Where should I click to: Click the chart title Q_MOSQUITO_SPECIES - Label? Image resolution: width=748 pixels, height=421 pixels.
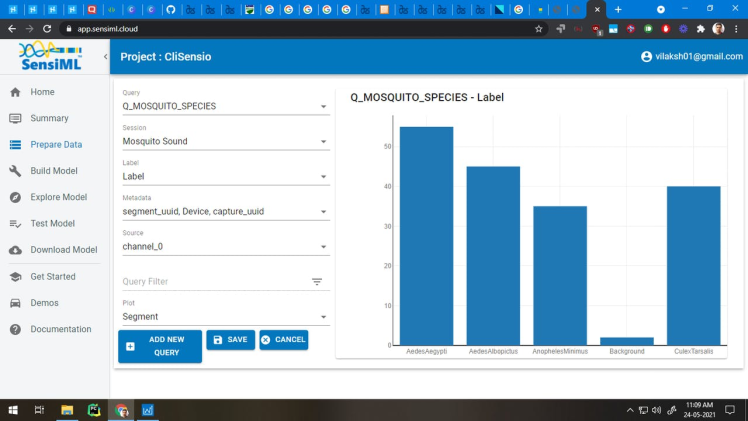(427, 97)
